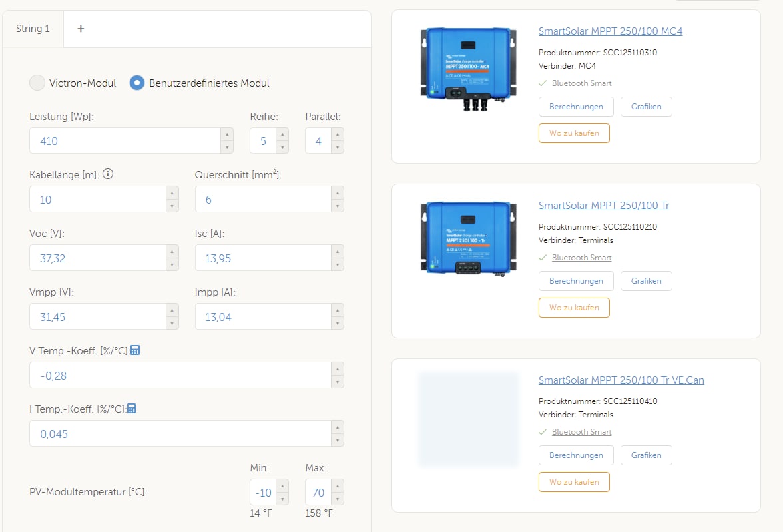783x532 pixels.
Task: Decrease the I Temp.-Koeff. value
Action: coord(338,440)
